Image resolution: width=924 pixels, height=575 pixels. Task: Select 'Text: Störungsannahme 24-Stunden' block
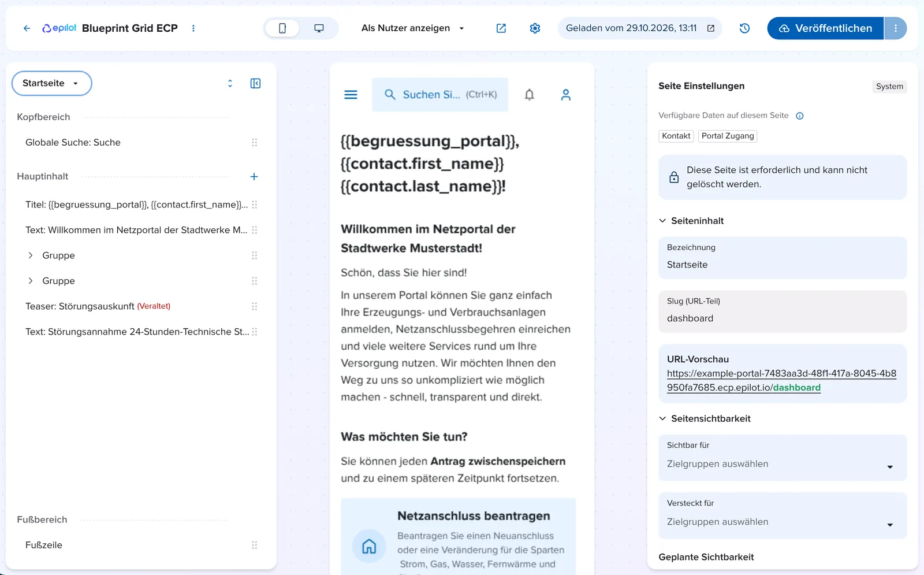pyautogui.click(x=137, y=332)
